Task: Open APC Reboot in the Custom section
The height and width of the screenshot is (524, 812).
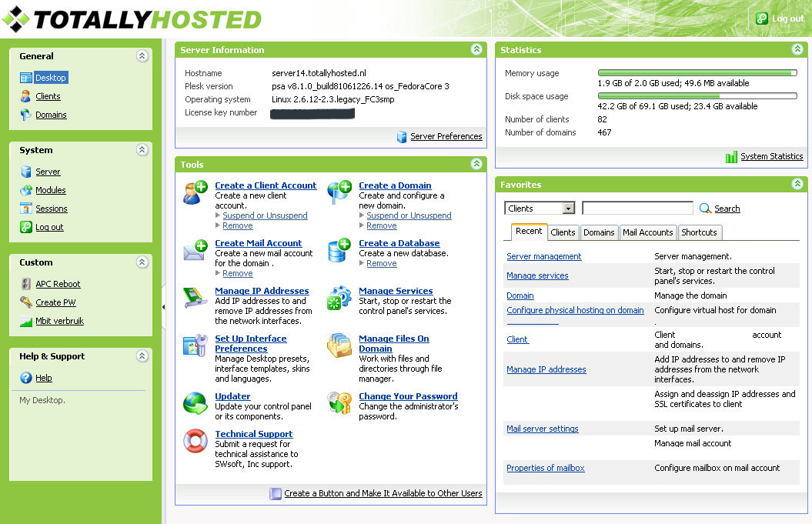Action: pyautogui.click(x=58, y=284)
